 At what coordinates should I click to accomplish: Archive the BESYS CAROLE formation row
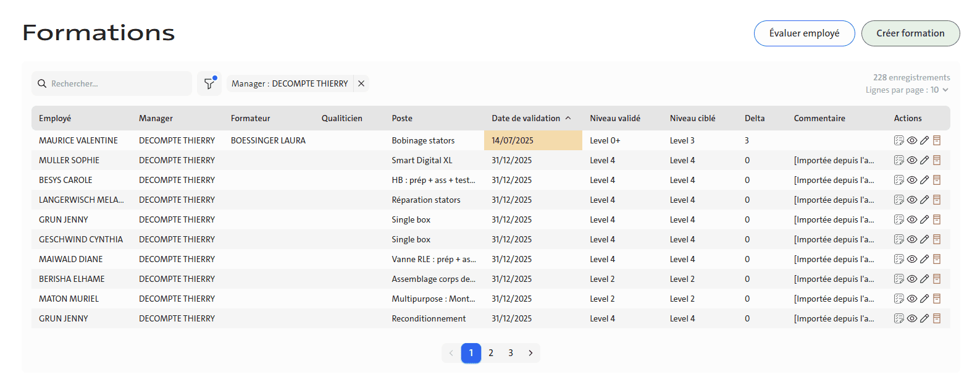[937, 180]
